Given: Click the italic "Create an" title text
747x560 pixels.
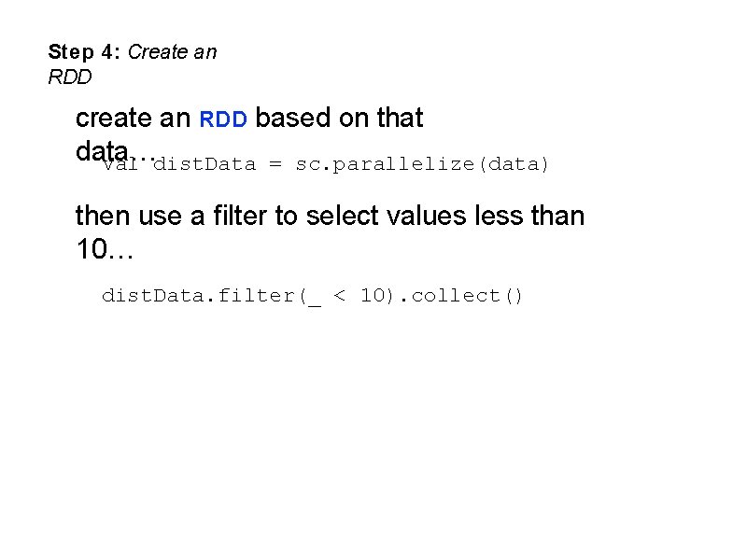Looking at the screenshot, I should click(x=172, y=52).
